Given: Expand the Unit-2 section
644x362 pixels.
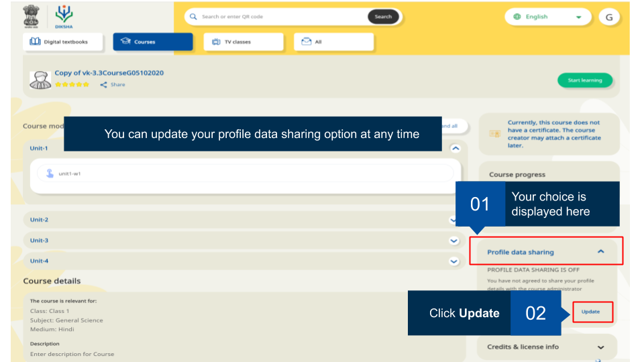Looking at the screenshot, I should click(x=454, y=220).
